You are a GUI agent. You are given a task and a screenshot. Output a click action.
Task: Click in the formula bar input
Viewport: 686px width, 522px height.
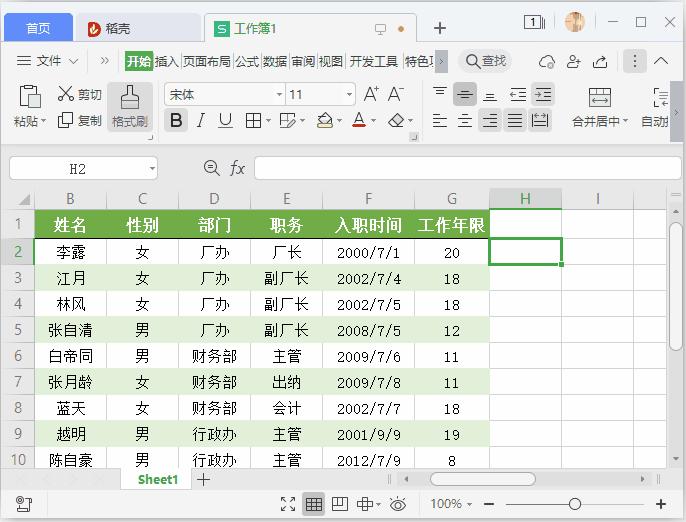click(x=467, y=168)
